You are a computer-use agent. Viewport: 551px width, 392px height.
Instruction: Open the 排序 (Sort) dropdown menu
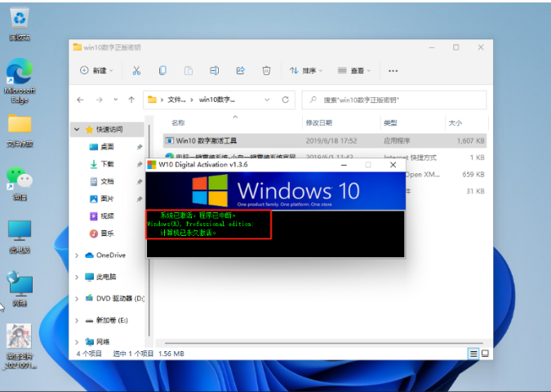[x=306, y=71]
